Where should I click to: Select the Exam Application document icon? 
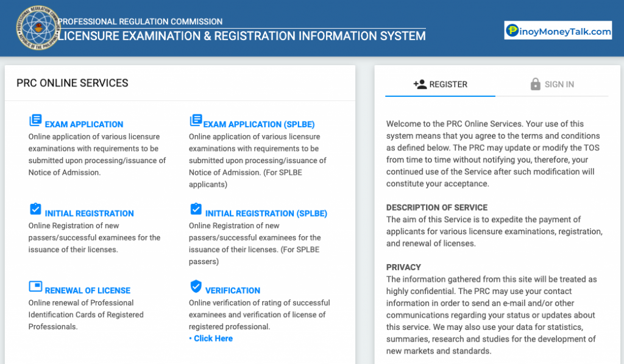click(35, 120)
